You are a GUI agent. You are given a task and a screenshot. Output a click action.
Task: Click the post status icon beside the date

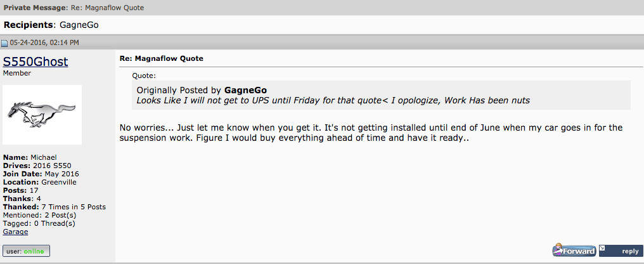(4, 43)
